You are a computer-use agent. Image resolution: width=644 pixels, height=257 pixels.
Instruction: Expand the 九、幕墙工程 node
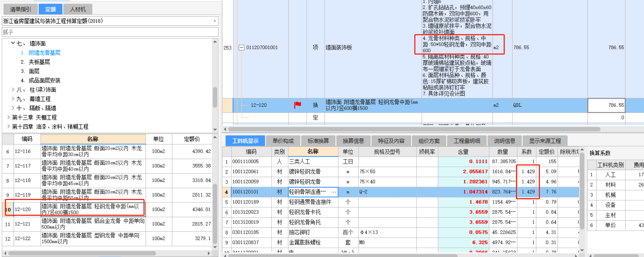[13, 99]
